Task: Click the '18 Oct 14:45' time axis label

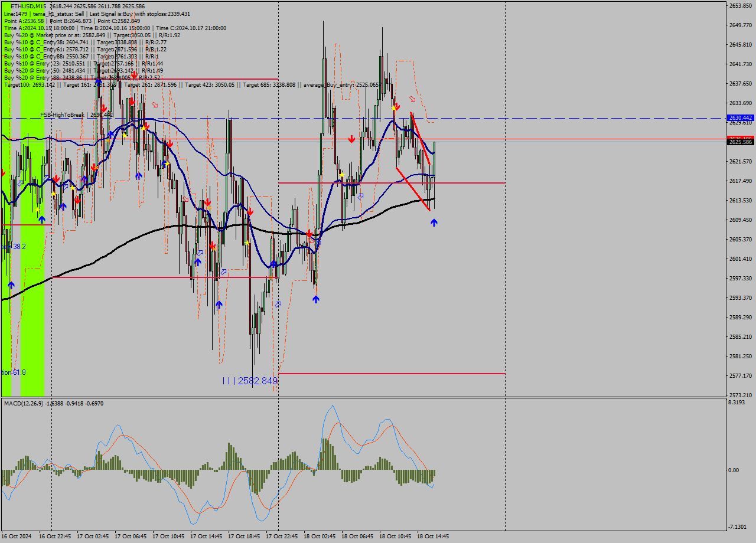Action: (433, 537)
